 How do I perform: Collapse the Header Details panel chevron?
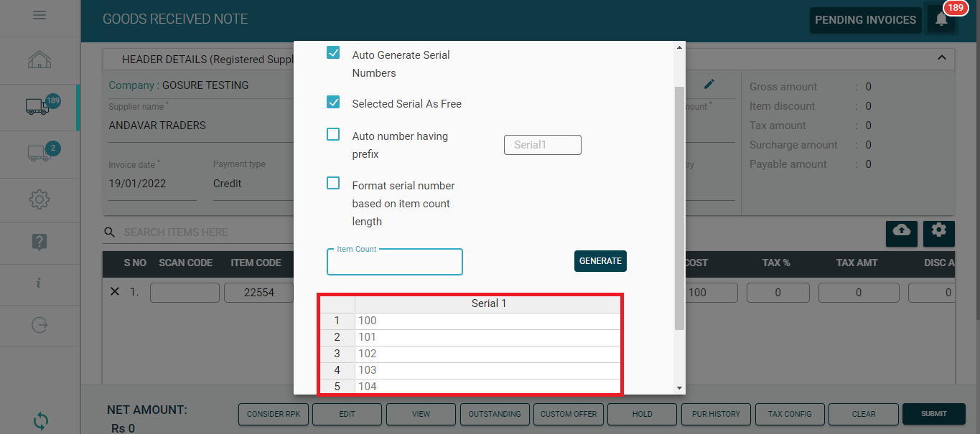(x=942, y=58)
